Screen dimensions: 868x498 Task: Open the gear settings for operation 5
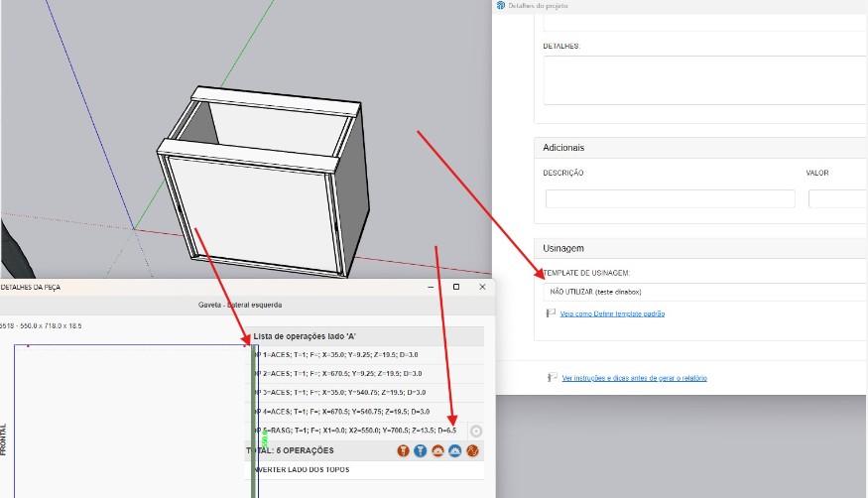[x=476, y=432]
